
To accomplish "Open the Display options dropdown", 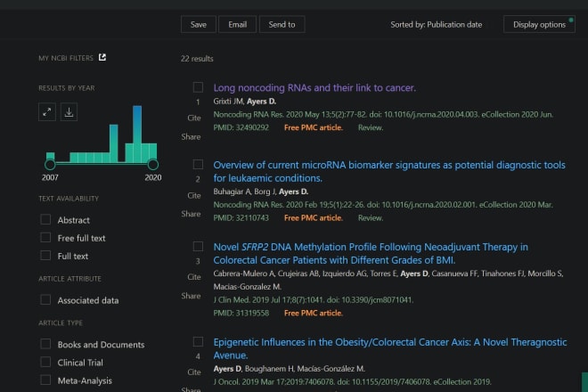I will click(x=539, y=24).
